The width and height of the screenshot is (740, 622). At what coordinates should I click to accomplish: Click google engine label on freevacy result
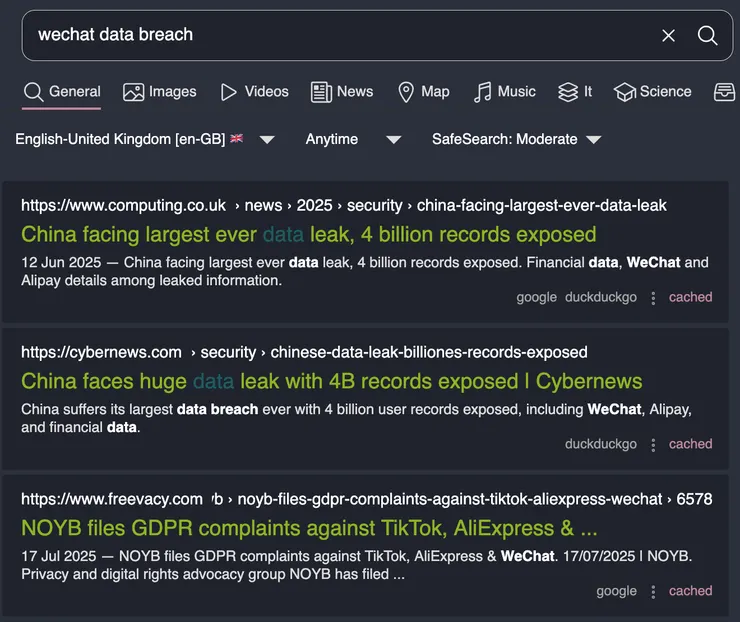point(616,591)
